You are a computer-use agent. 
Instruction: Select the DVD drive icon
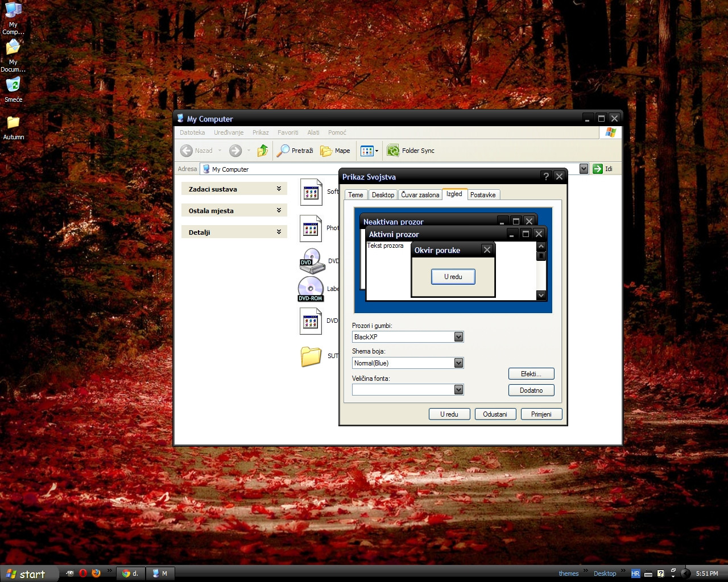click(312, 261)
